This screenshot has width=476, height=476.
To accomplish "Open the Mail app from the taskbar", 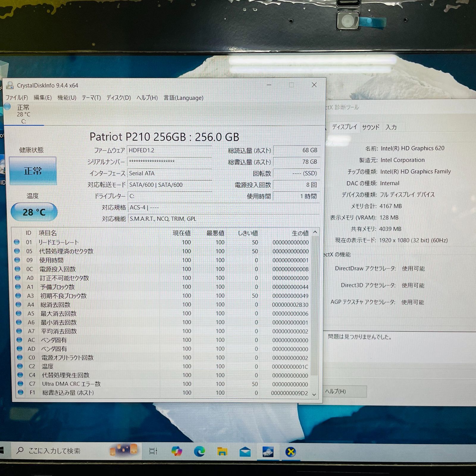I will tap(245, 452).
